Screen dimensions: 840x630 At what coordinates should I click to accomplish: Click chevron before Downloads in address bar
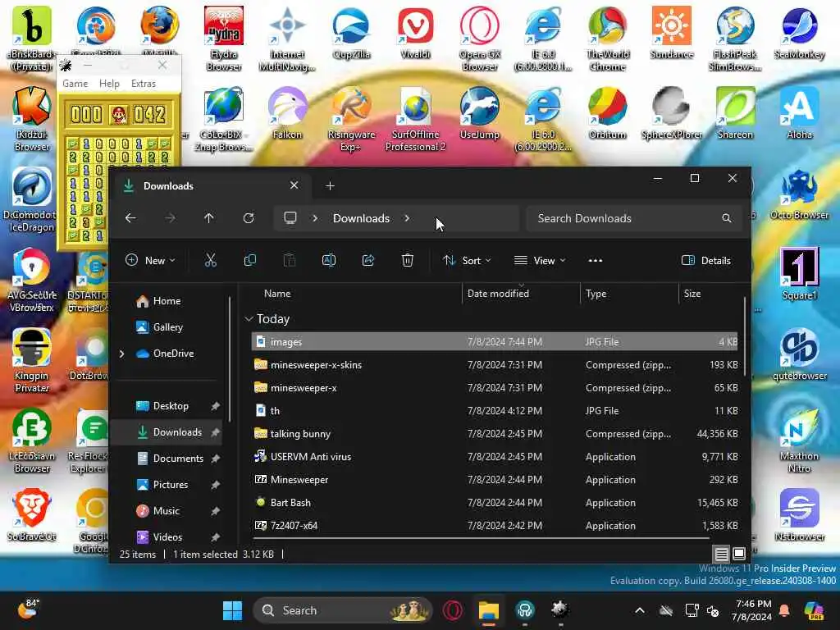[x=315, y=218]
